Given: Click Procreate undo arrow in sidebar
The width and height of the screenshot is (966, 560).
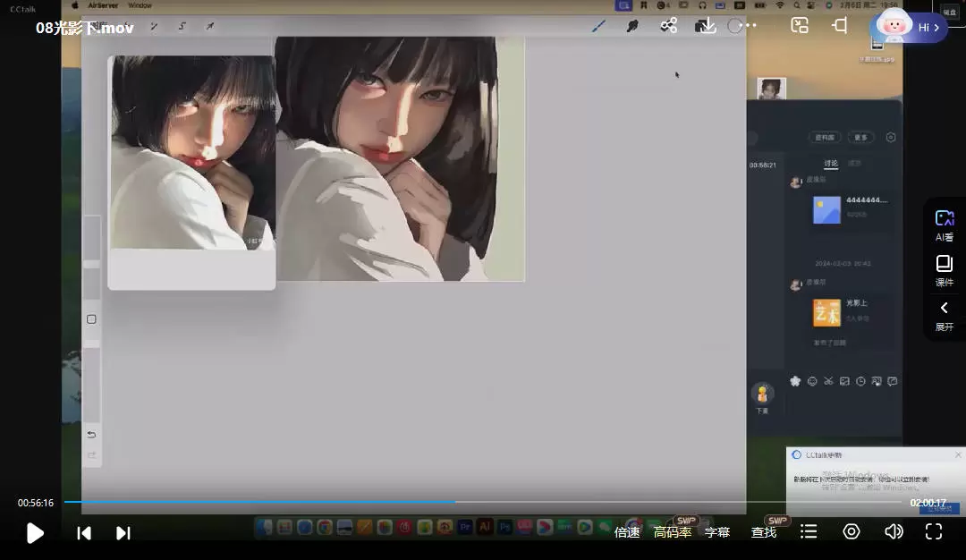Looking at the screenshot, I should [91, 435].
